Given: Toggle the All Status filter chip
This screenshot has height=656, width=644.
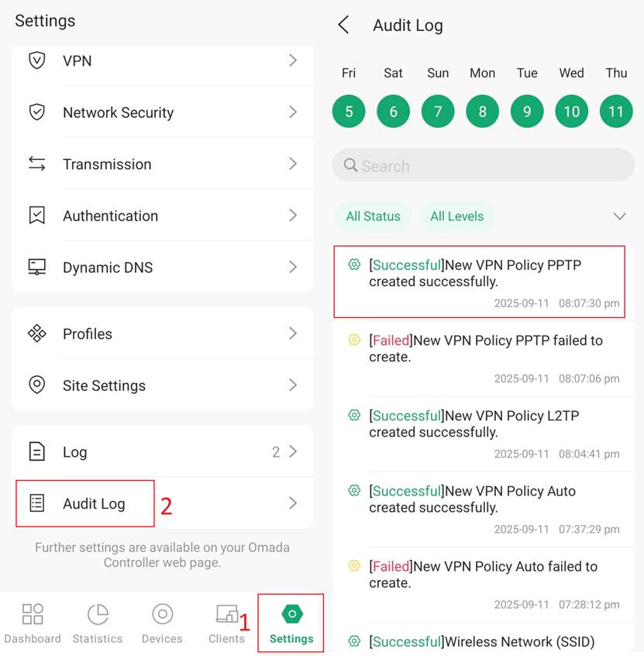Looking at the screenshot, I should tap(373, 216).
